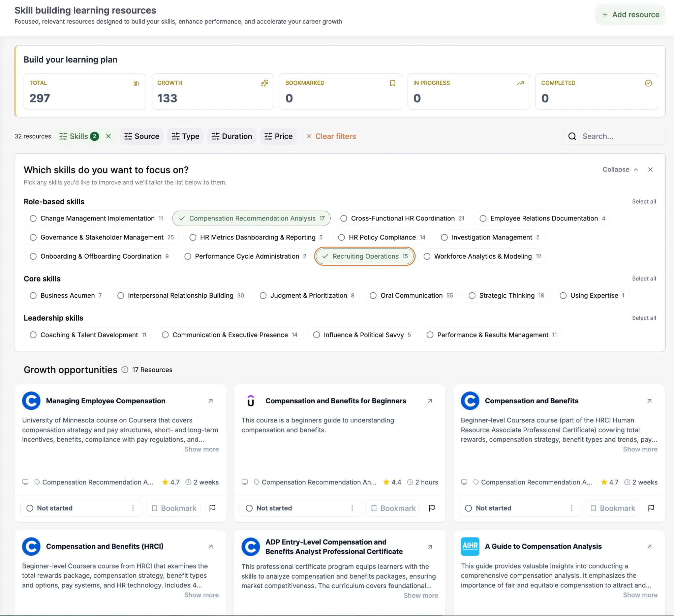The width and height of the screenshot is (674, 616).
Task: Click the checkmark icon in Completed stat card
Action: (x=648, y=83)
